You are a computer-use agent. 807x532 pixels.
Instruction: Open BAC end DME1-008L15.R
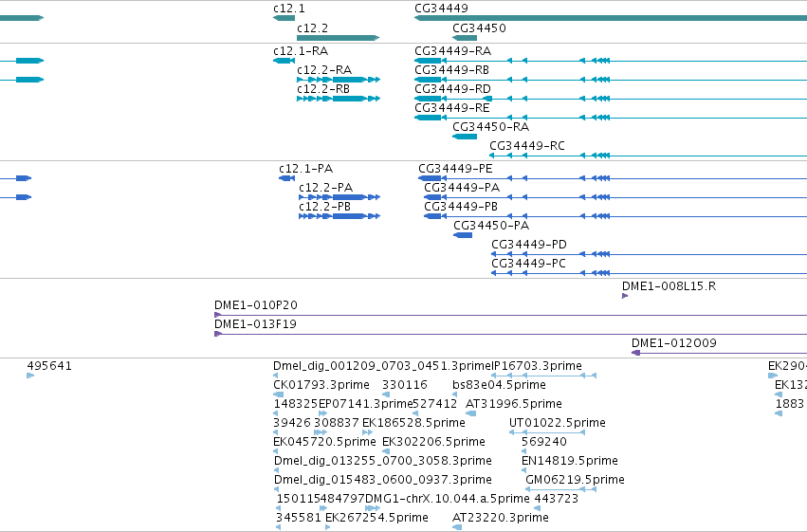669,286
